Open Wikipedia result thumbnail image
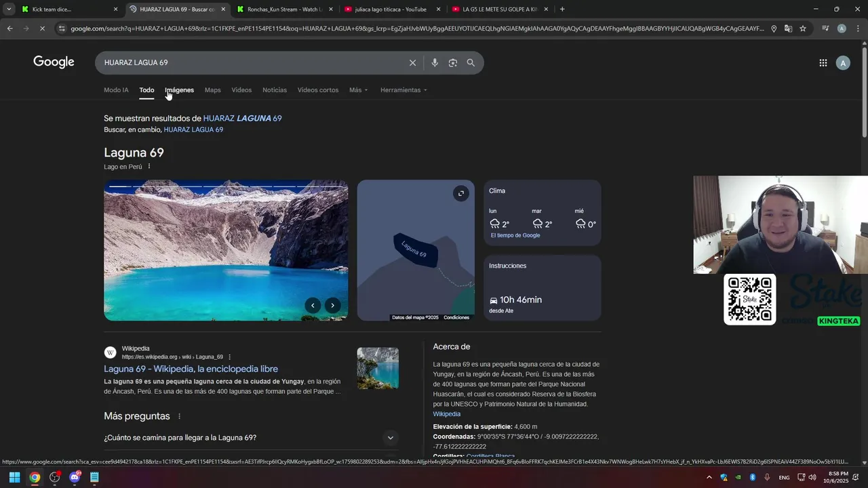The width and height of the screenshot is (868, 488). (378, 368)
